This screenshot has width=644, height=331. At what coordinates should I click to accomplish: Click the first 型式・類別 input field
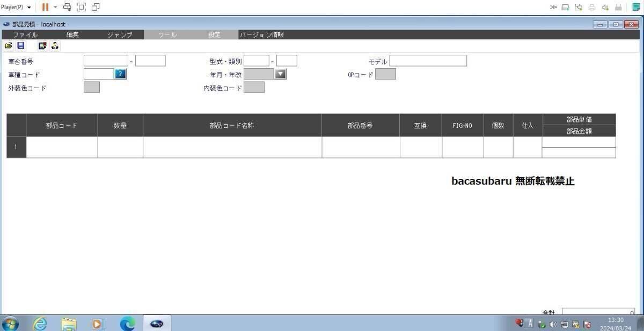click(x=257, y=61)
